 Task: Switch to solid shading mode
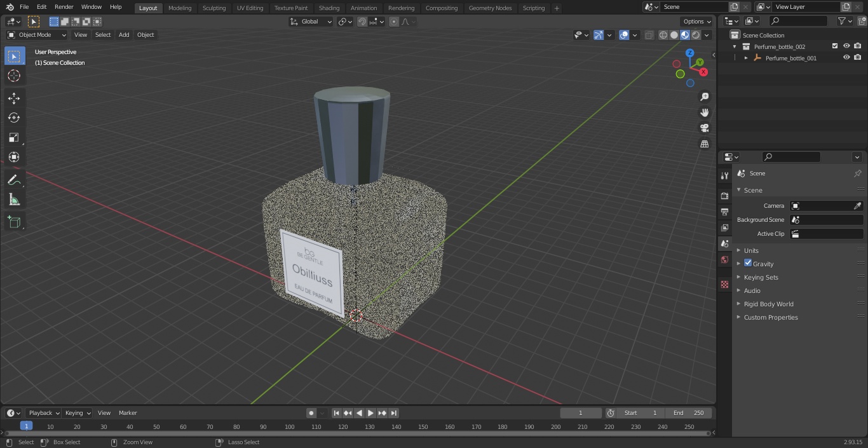pyautogui.click(x=674, y=35)
